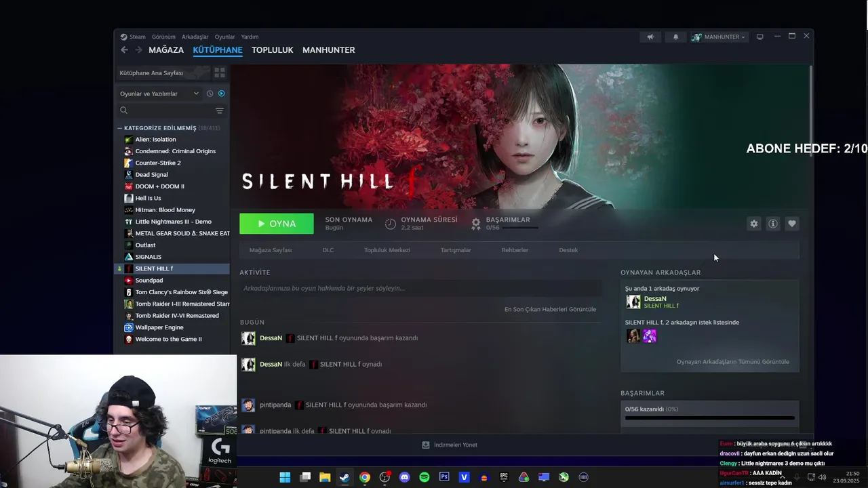Click the activity comment input field
Viewport: 868px width, 488px height.
tap(420, 288)
